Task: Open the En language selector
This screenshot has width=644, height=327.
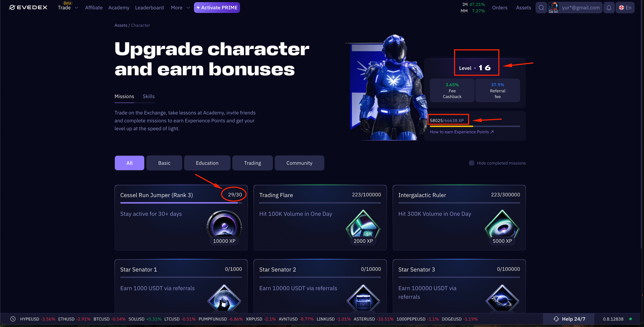Action: (625, 8)
